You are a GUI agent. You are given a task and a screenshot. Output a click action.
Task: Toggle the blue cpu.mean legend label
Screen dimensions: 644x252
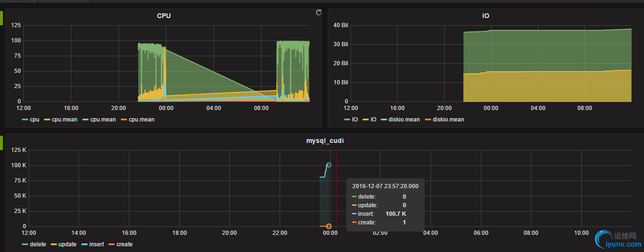[x=103, y=120]
